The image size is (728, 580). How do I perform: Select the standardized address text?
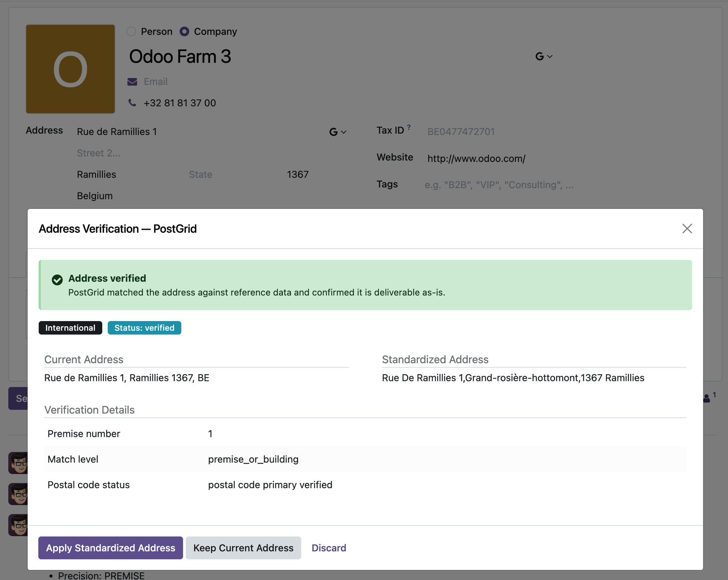click(x=513, y=378)
